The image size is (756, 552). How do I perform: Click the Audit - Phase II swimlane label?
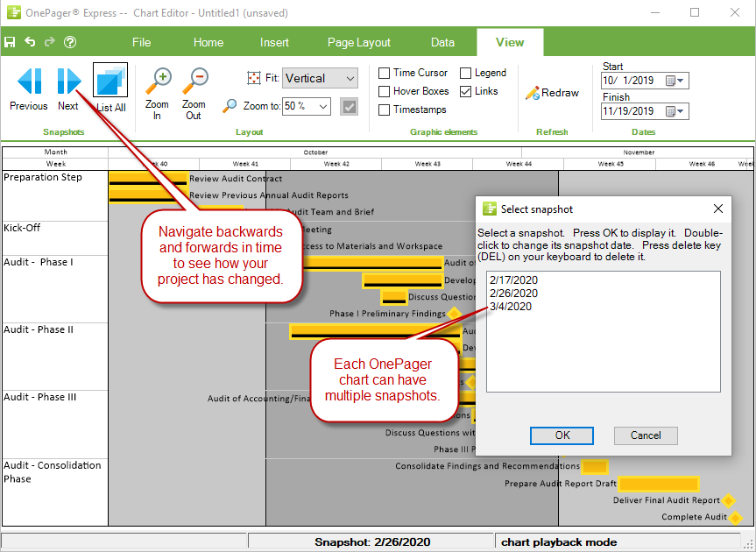point(39,329)
